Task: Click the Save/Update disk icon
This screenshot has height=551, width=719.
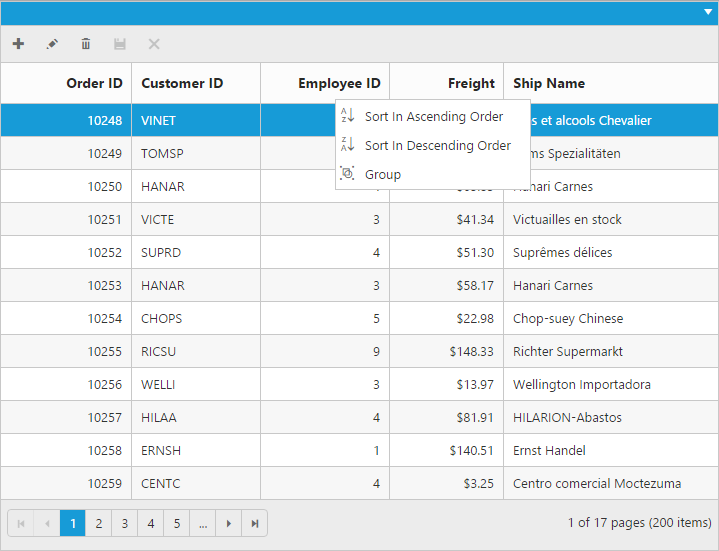Action: (x=120, y=44)
